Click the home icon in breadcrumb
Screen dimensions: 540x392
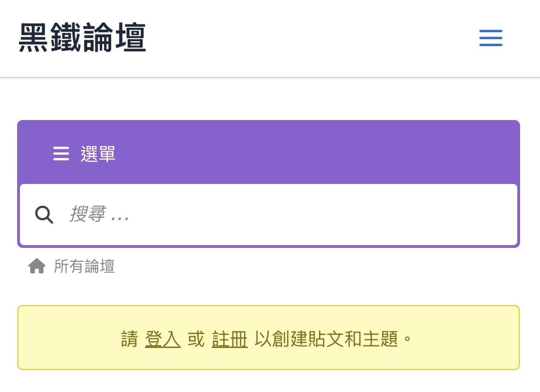point(37,266)
